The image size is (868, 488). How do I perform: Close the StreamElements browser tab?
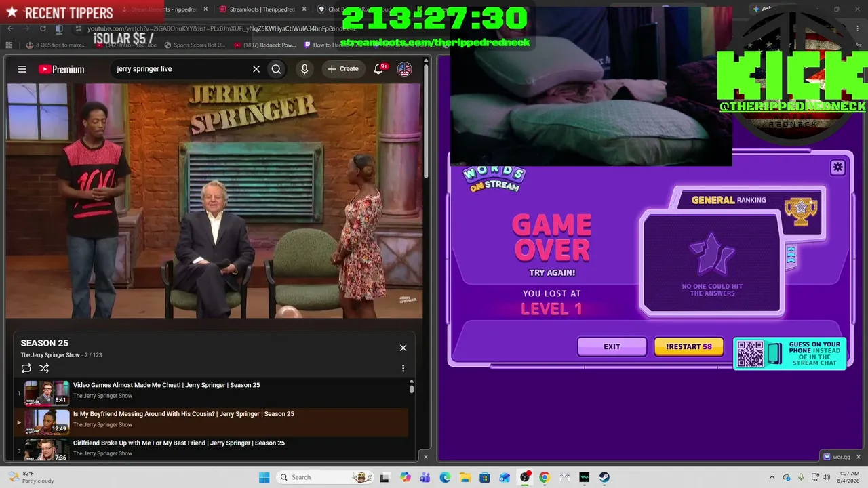205,9
